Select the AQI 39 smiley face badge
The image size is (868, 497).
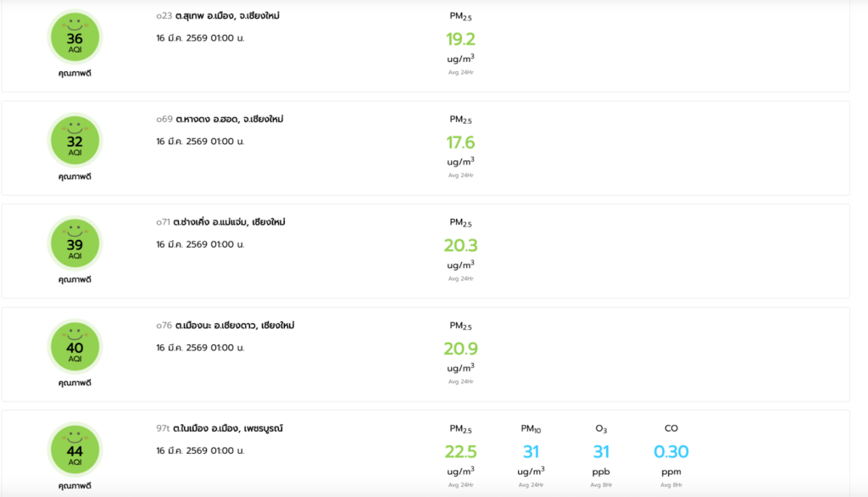point(75,243)
